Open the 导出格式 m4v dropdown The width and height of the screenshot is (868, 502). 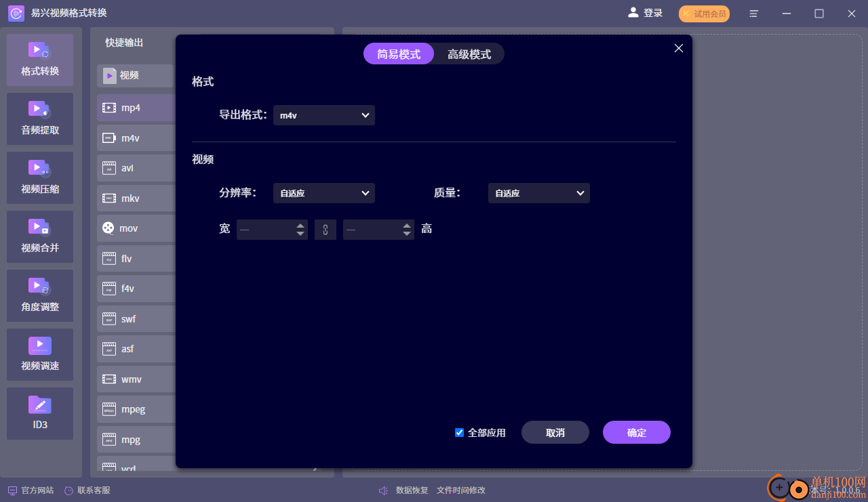point(324,115)
